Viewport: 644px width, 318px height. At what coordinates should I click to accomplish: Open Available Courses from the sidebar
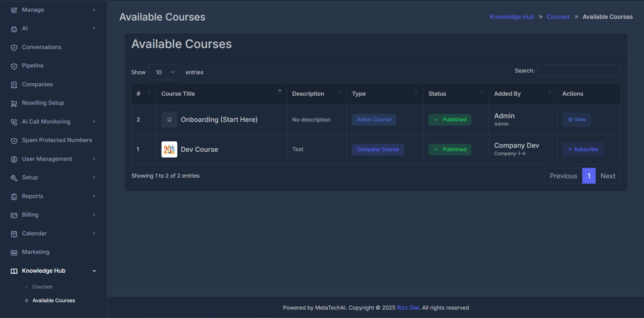[x=53, y=300]
